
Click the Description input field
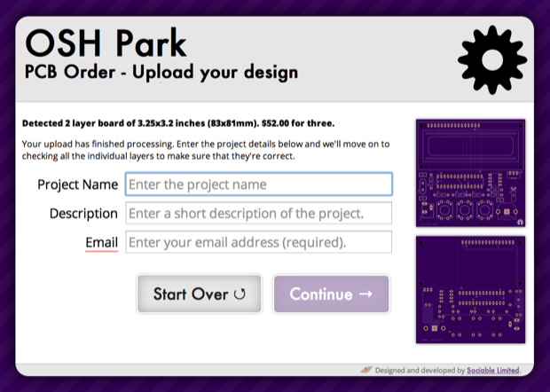click(x=259, y=213)
